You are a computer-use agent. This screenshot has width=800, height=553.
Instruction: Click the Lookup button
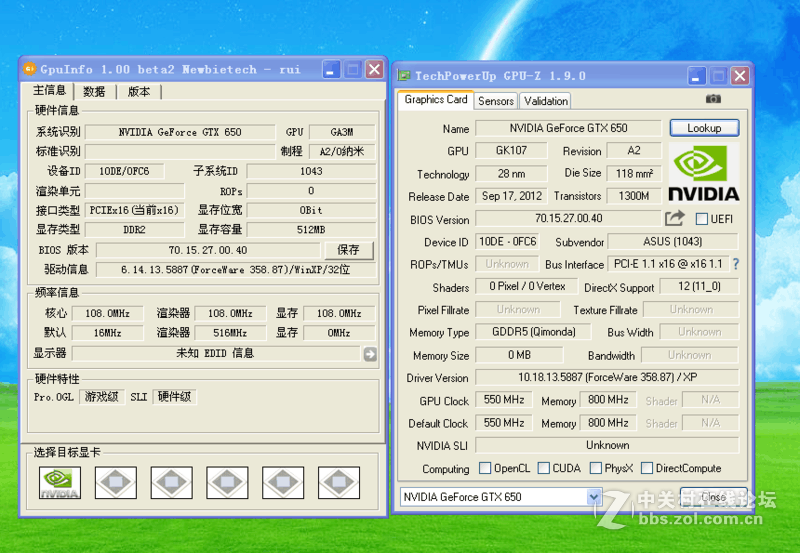[x=704, y=128]
